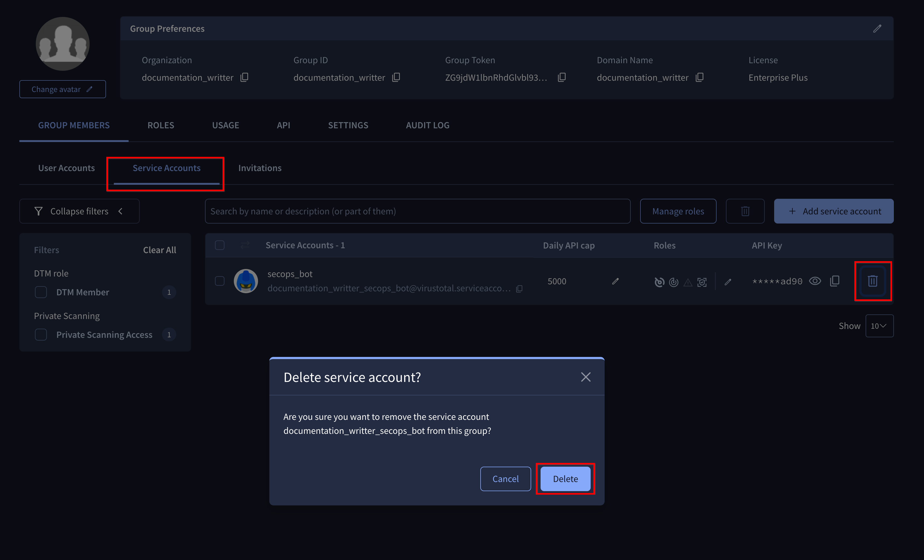
Task: Copy the Group ID value
Action: 396,77
